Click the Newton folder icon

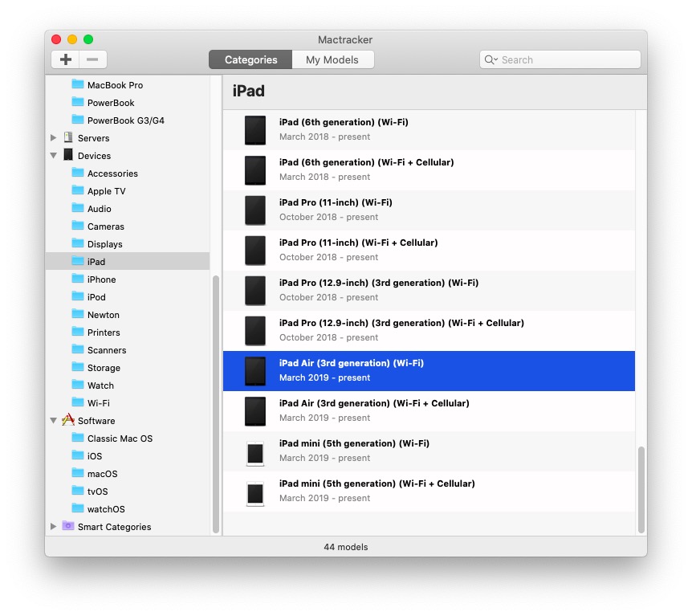pos(78,313)
